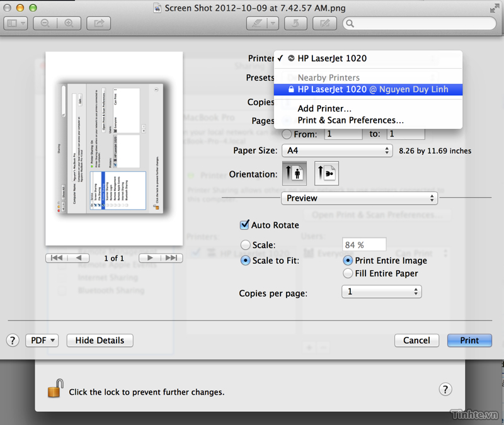The image size is (504, 425).
Task: Toggle the Auto Rotate checkbox
Action: (x=244, y=225)
